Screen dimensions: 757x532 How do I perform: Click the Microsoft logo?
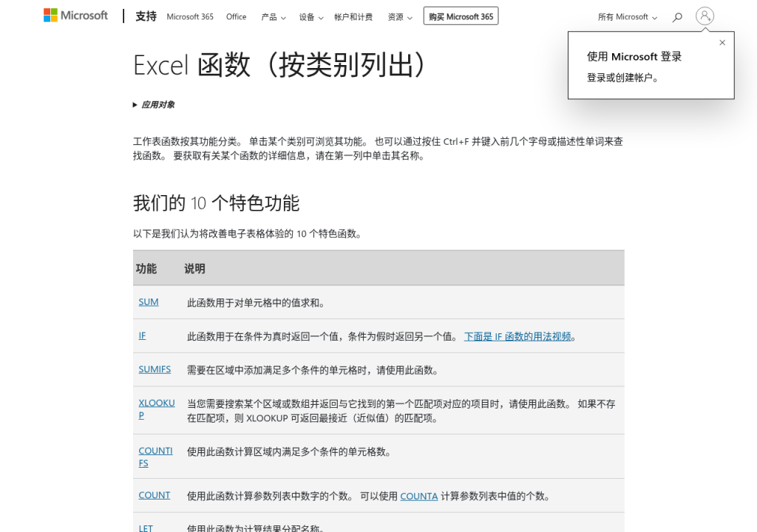[x=75, y=16]
